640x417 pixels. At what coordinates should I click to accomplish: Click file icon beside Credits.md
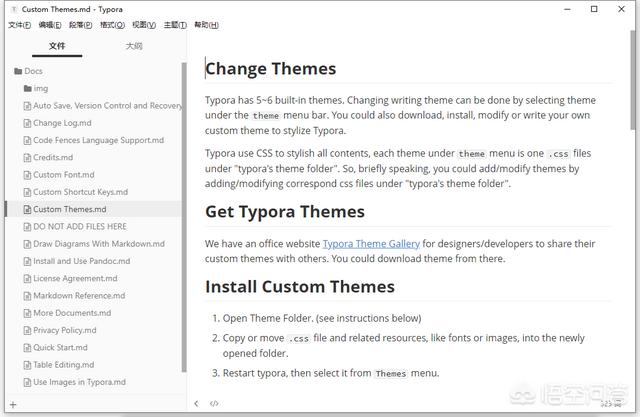tap(27, 157)
